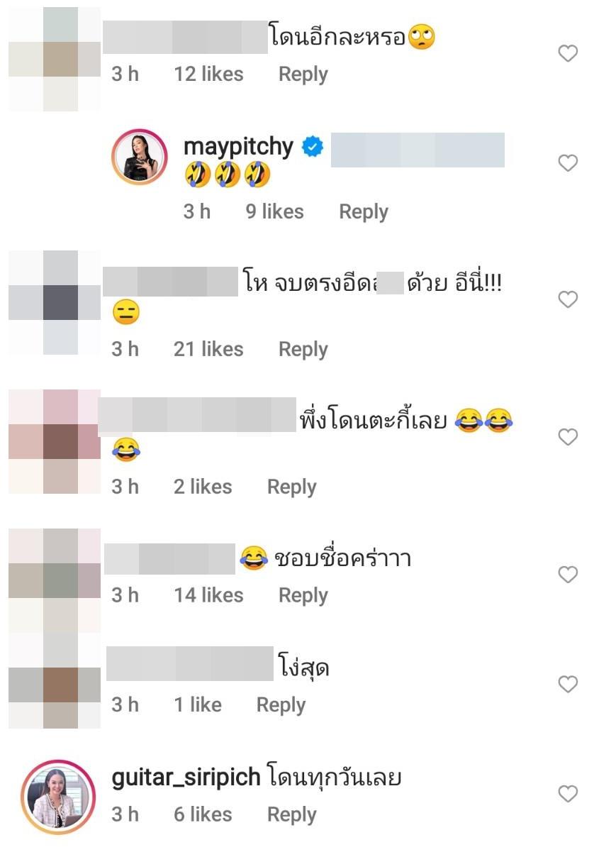The image size is (616, 852).
Task: Show the 6 likes on guitar_siripich's comment
Action: (203, 815)
